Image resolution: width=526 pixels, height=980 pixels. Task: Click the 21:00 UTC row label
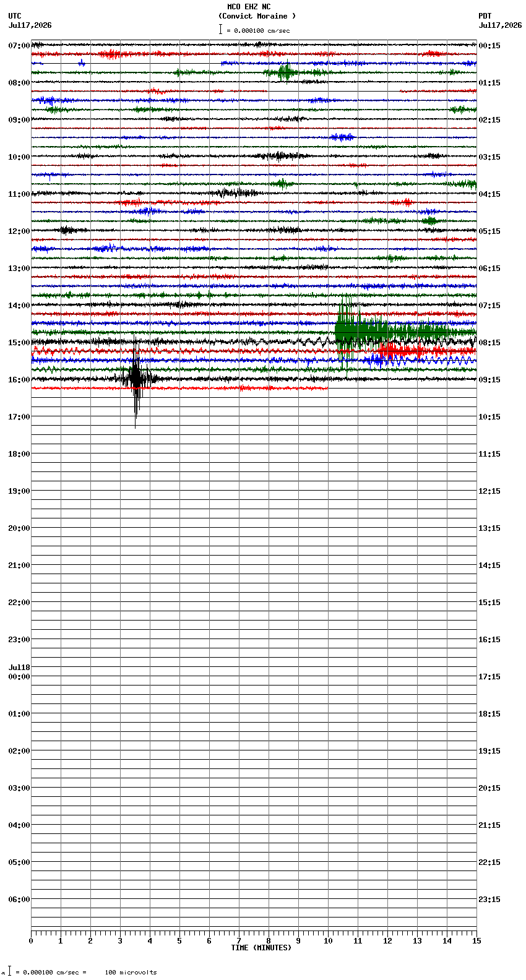pyautogui.click(x=19, y=565)
